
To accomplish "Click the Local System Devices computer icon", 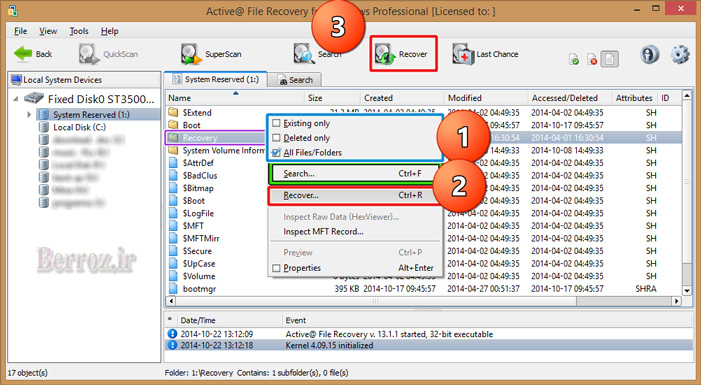I will pyautogui.click(x=16, y=80).
